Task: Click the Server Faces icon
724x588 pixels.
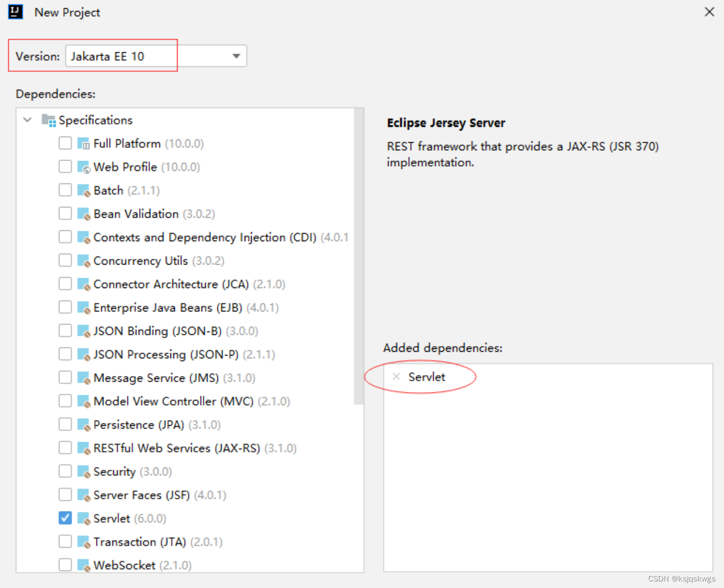Action: (83, 495)
